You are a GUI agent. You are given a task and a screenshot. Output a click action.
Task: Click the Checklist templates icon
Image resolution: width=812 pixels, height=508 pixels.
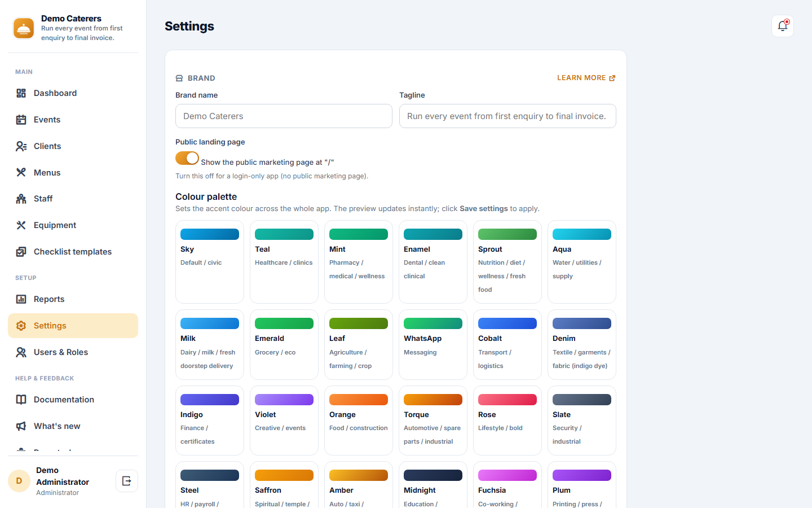tap(21, 252)
